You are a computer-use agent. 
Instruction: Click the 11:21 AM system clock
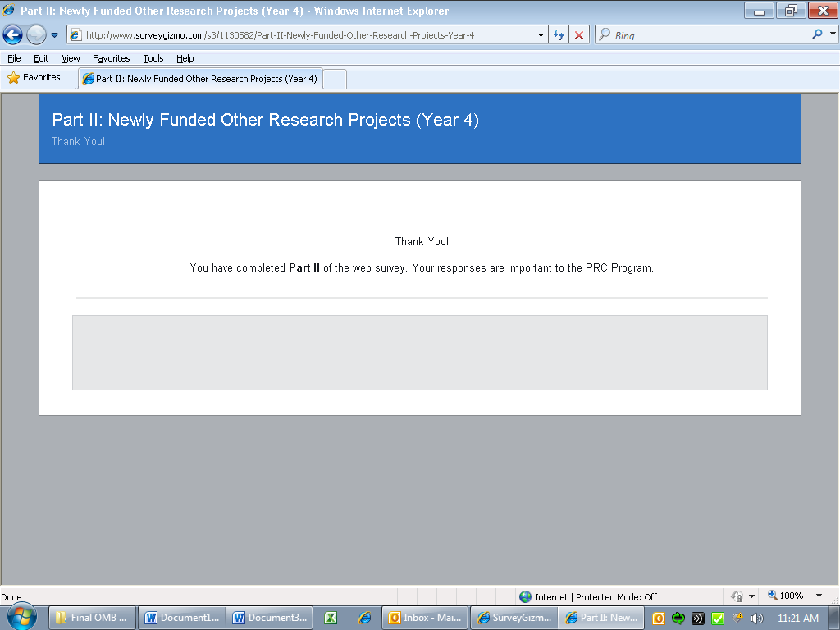(797, 618)
